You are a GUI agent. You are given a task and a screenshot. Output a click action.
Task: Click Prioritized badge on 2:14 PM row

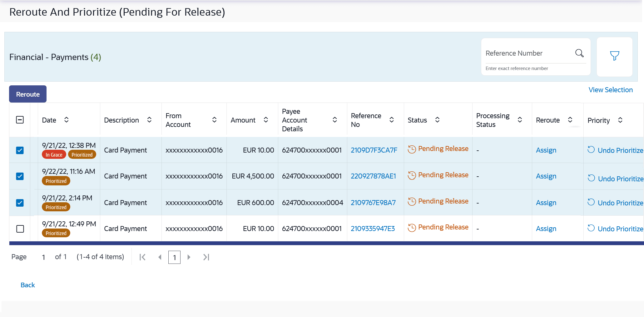click(x=56, y=207)
